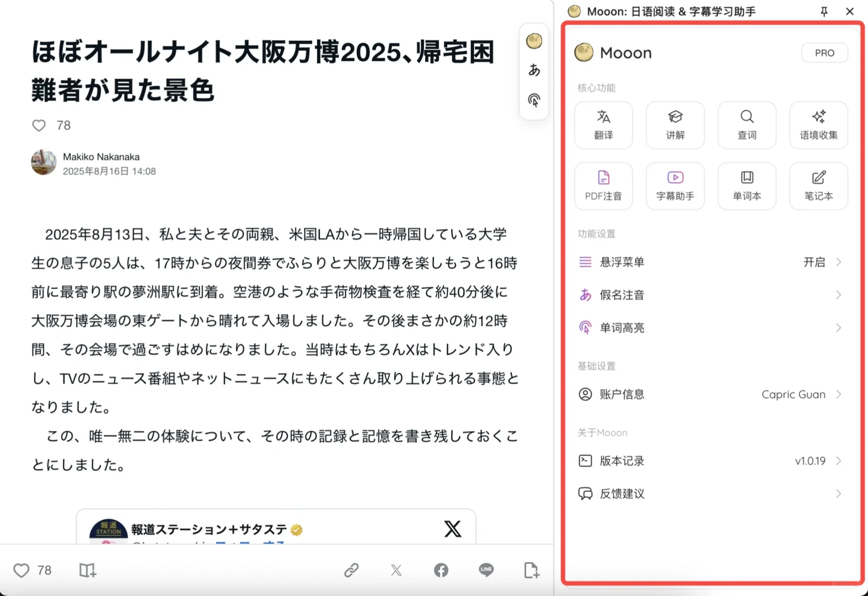Click the author avatar photo
Viewport: 868px width, 596px height.
tap(44, 163)
